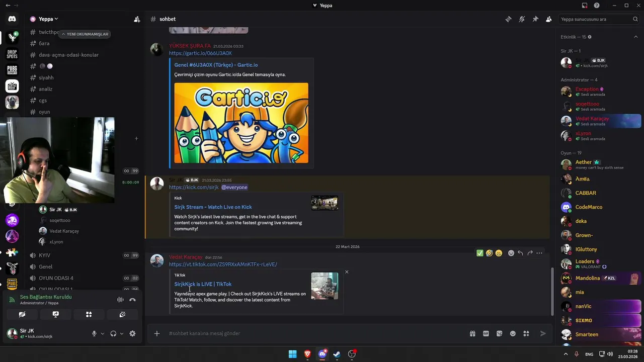Open the oyun text channel
The width and height of the screenshot is (644, 362).
click(44, 112)
